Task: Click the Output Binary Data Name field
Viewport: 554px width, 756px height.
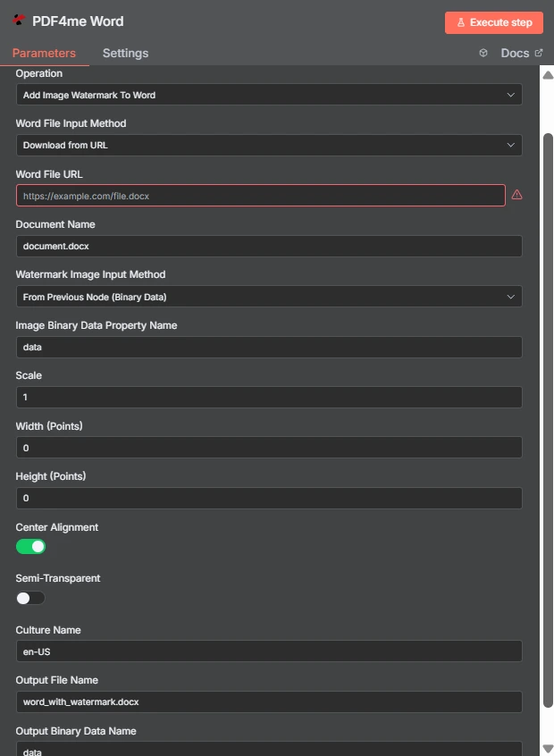Action: click(x=269, y=749)
